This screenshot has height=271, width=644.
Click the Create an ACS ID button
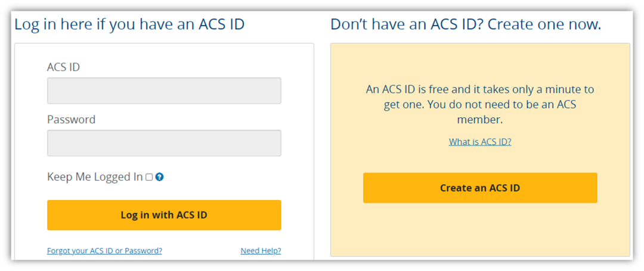480,188
